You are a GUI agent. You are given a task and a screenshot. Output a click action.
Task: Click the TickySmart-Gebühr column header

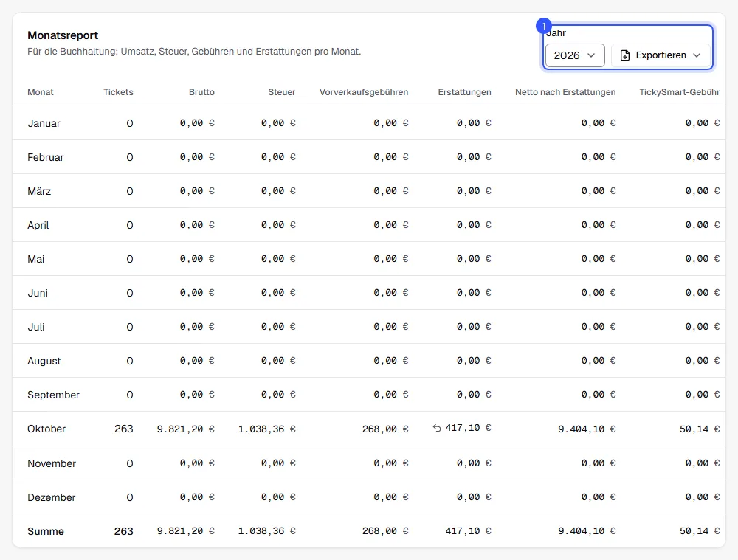click(x=679, y=92)
